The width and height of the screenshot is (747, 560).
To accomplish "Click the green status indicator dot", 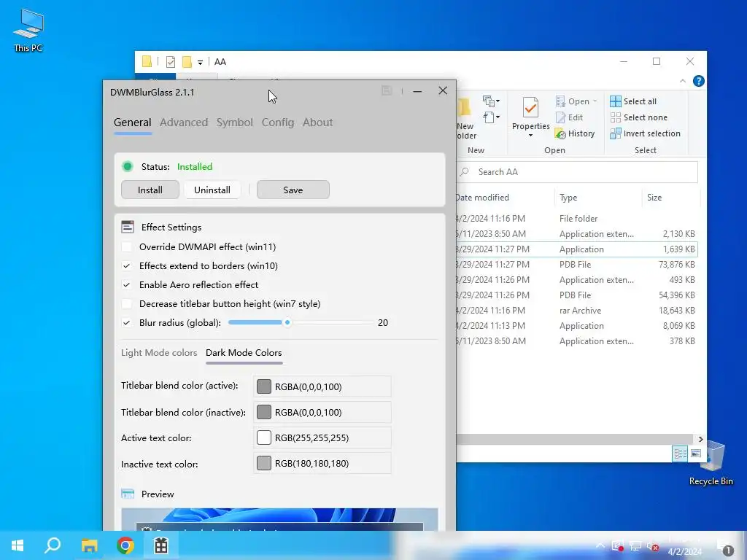I will click(127, 166).
